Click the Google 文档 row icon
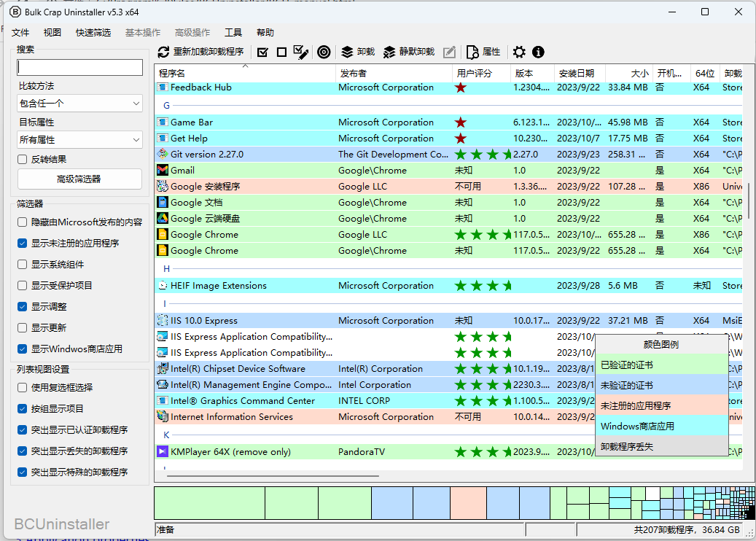This screenshot has width=756, height=541. click(163, 203)
